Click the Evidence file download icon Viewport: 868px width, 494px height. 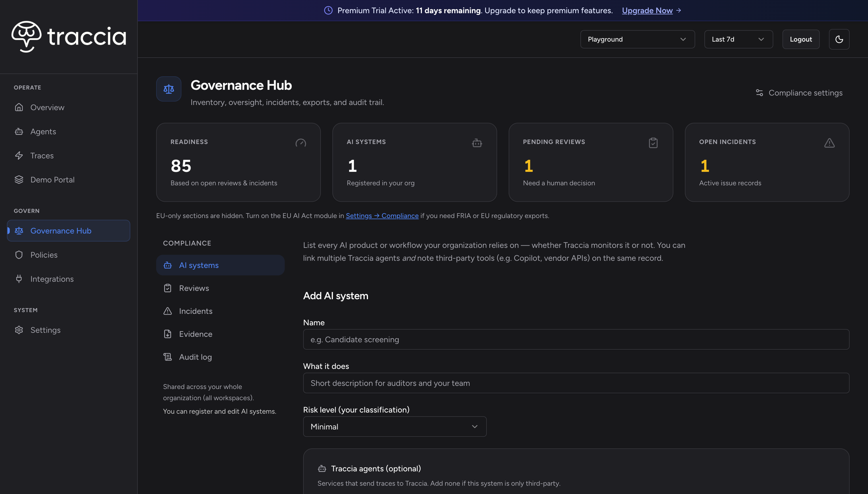168,334
